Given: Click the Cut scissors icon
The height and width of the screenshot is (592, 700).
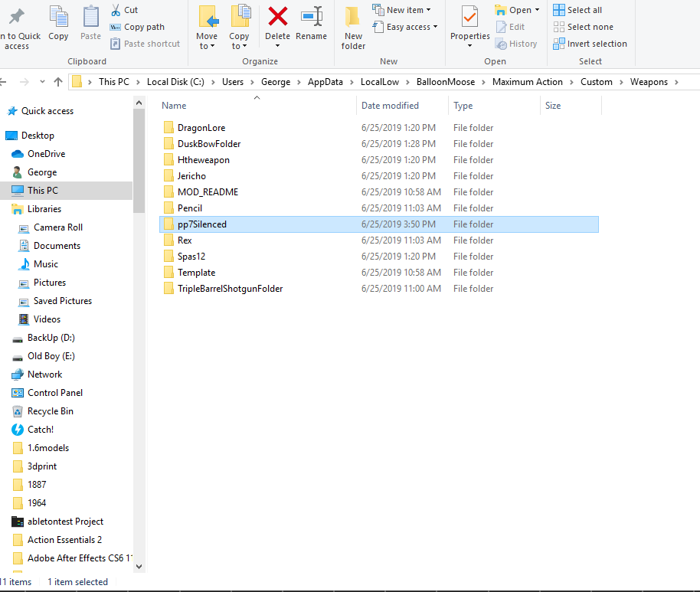Looking at the screenshot, I should (116, 10).
